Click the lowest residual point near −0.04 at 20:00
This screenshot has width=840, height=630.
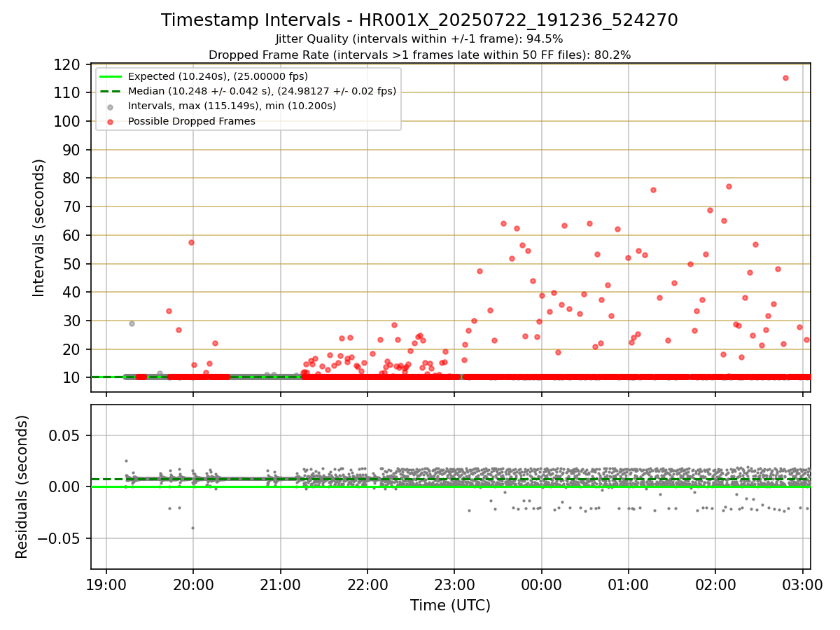[x=192, y=528]
